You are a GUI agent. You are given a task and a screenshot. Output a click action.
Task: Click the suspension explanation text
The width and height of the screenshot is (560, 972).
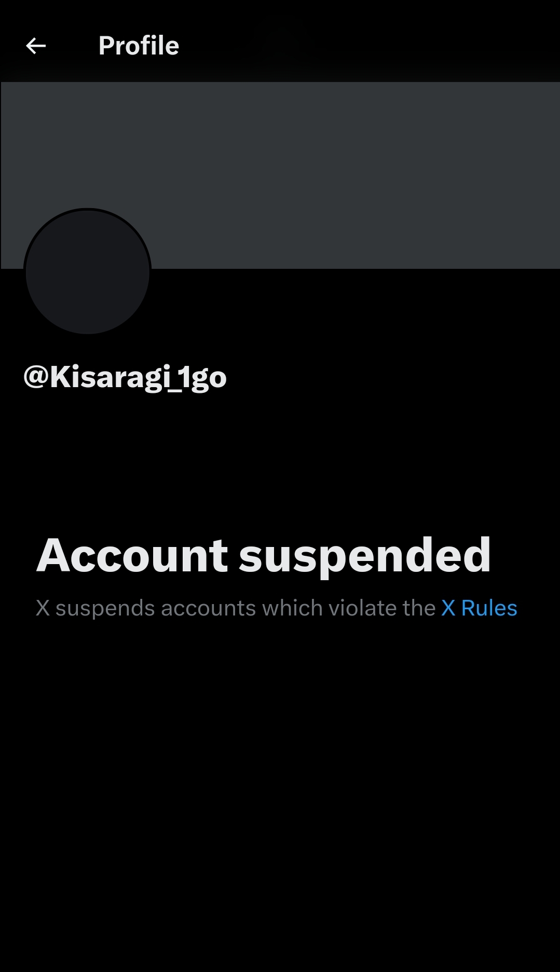click(x=277, y=608)
